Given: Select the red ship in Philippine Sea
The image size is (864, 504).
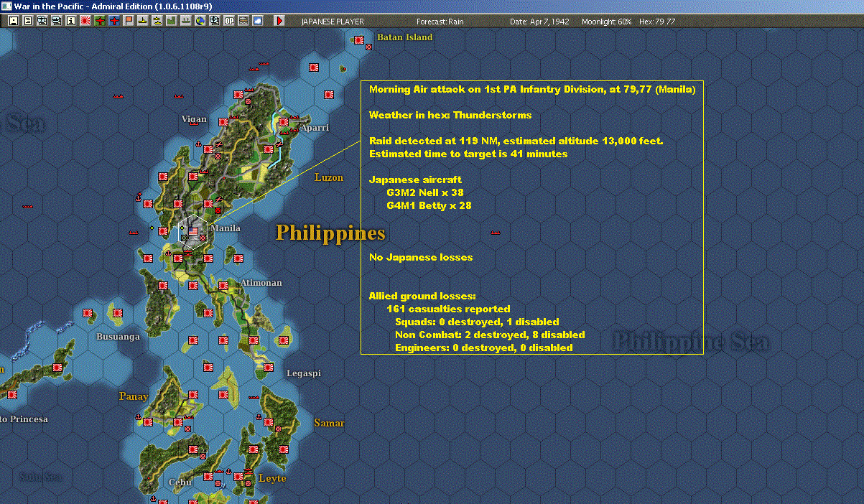Looking at the screenshot, I should tap(495, 232).
